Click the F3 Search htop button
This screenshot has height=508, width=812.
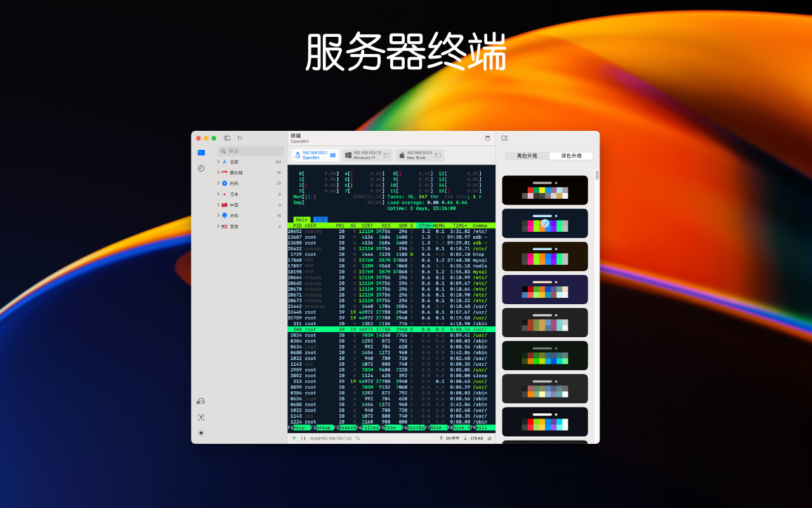pyautogui.click(x=345, y=428)
